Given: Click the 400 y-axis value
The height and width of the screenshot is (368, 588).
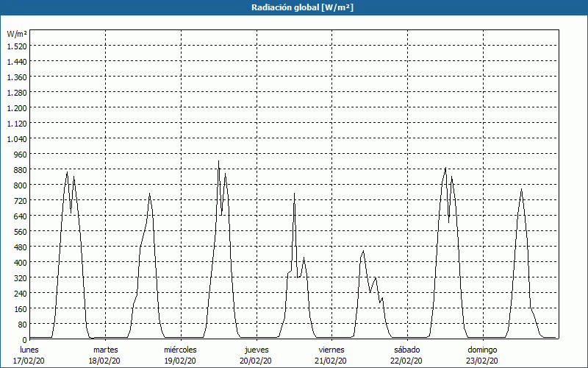Looking at the screenshot, I should (x=21, y=263).
